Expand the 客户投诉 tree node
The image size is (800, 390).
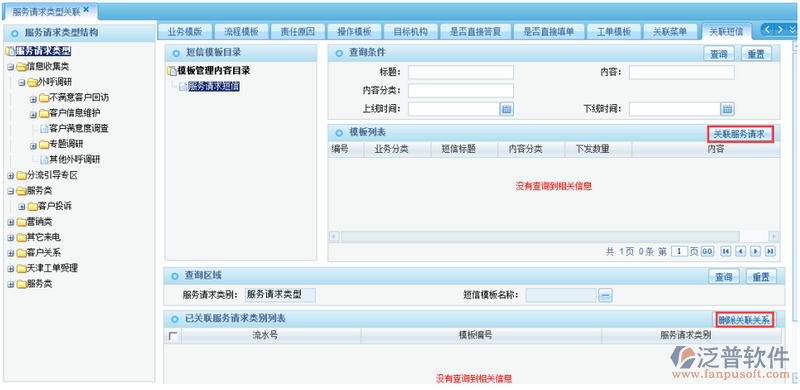(x=21, y=207)
